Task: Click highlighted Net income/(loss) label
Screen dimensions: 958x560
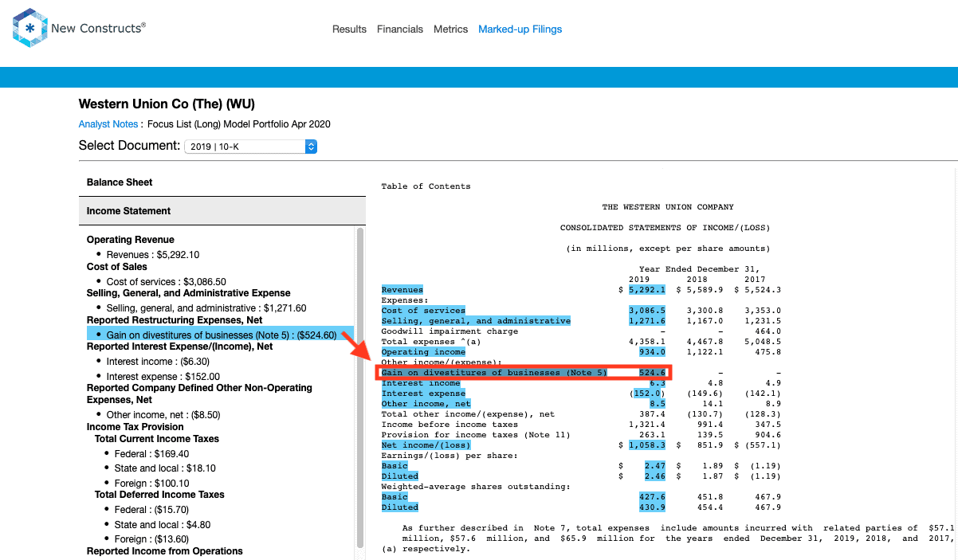Action: (426, 445)
